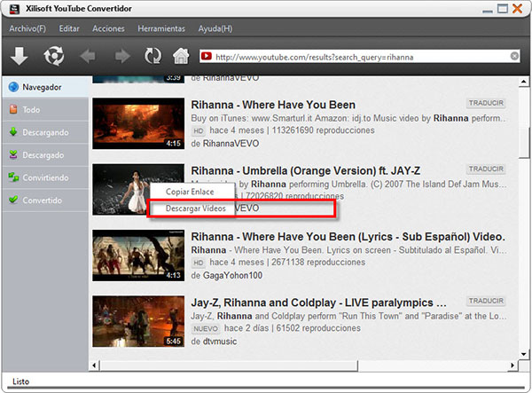
Task: Open Where Have You Been (Lyrics - Sub Español) link
Action: [348, 237]
